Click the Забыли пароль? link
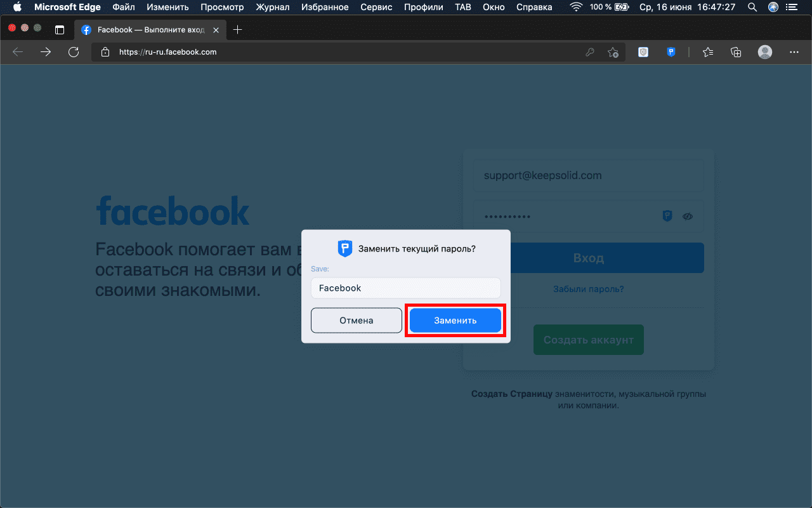Image resolution: width=812 pixels, height=508 pixels. coord(588,289)
